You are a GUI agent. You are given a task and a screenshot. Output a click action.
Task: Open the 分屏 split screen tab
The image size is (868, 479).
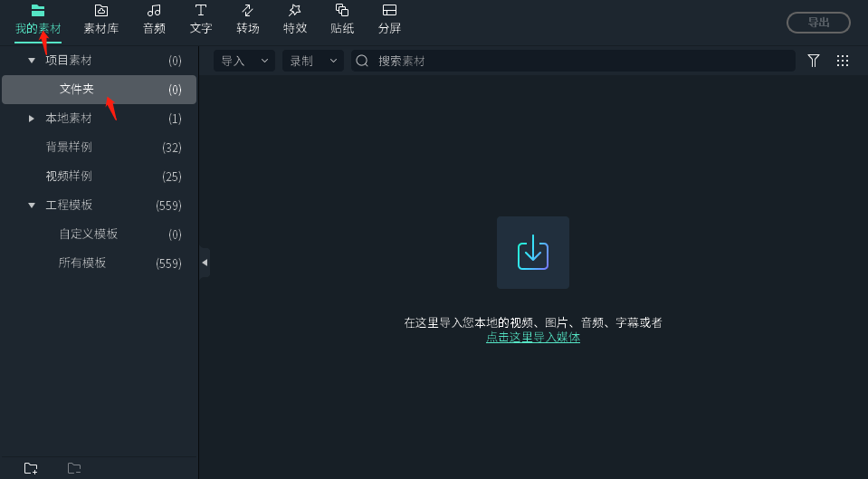[389, 19]
